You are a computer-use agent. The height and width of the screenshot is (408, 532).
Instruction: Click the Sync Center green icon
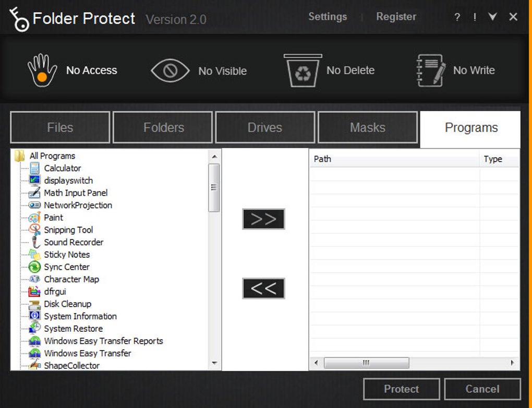coord(34,267)
